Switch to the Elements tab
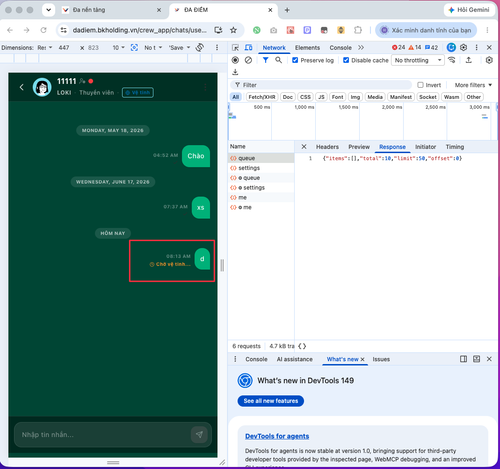Viewport: 500px width, 469px height. [307, 48]
